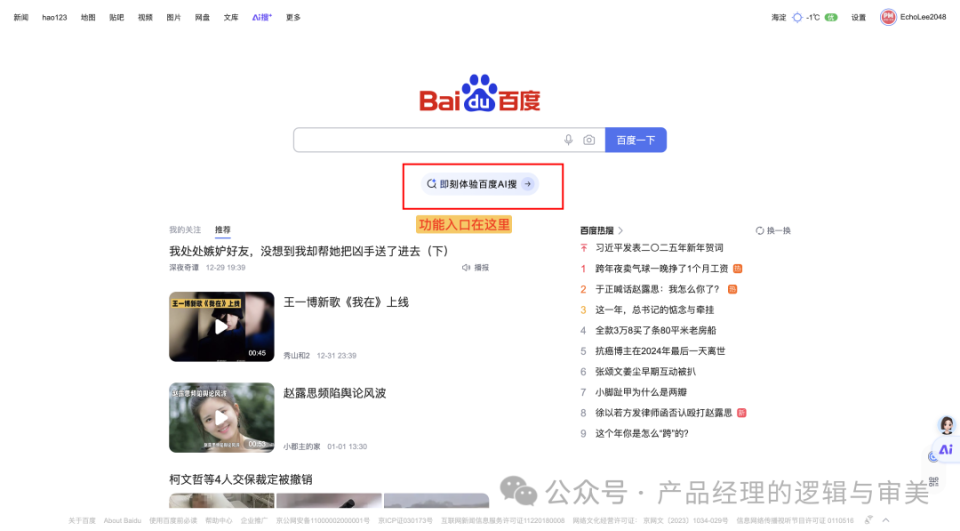Screen dimensions: 960x531
Task: Click the hot badge next to 于正喊话赵露思
Action: pyautogui.click(x=732, y=289)
